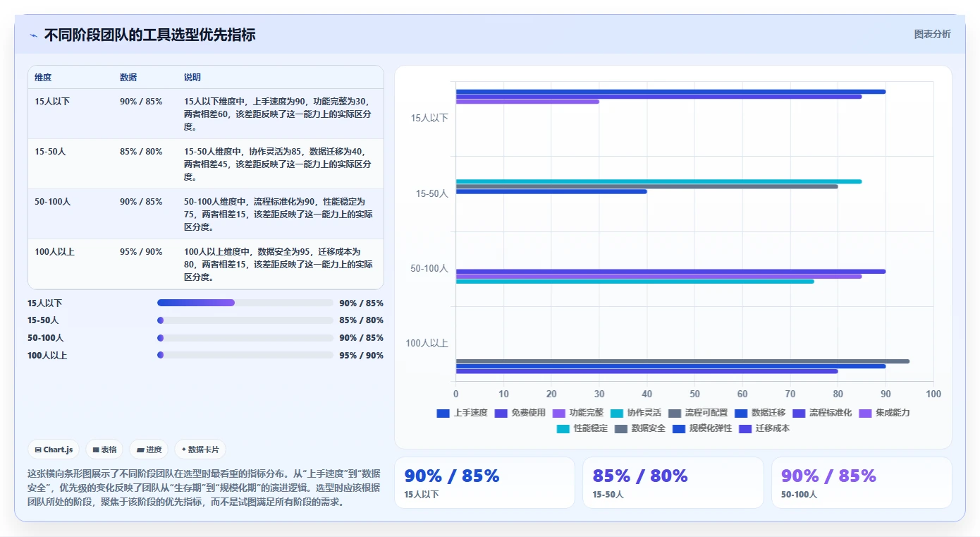Click the 85% / 80% value in the table
980x537 pixels.
(x=141, y=152)
